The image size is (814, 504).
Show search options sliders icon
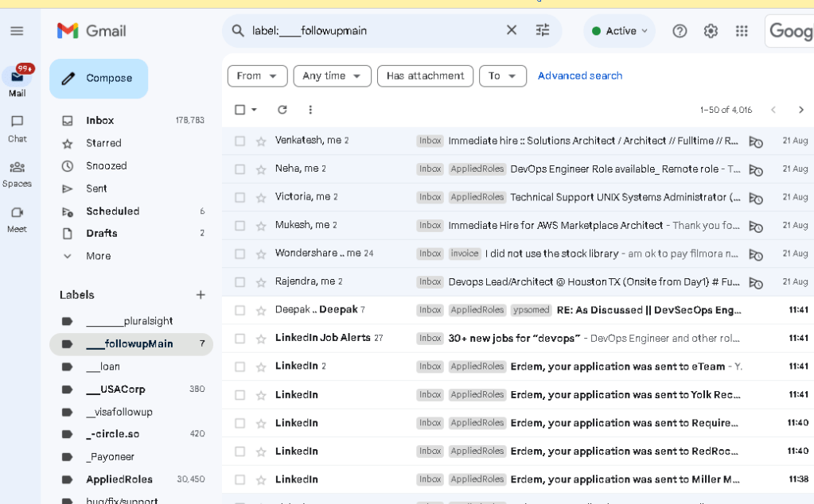tap(543, 30)
